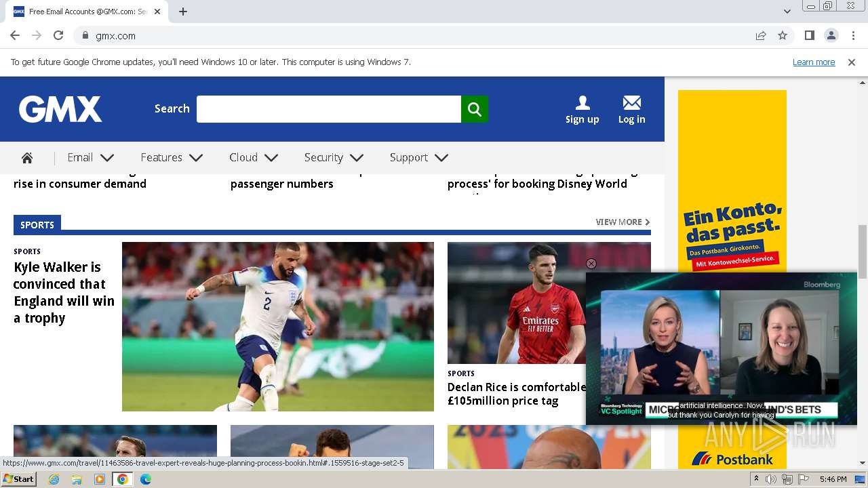Open Windows Media Player in taskbar
The height and width of the screenshot is (488, 868).
(x=100, y=479)
